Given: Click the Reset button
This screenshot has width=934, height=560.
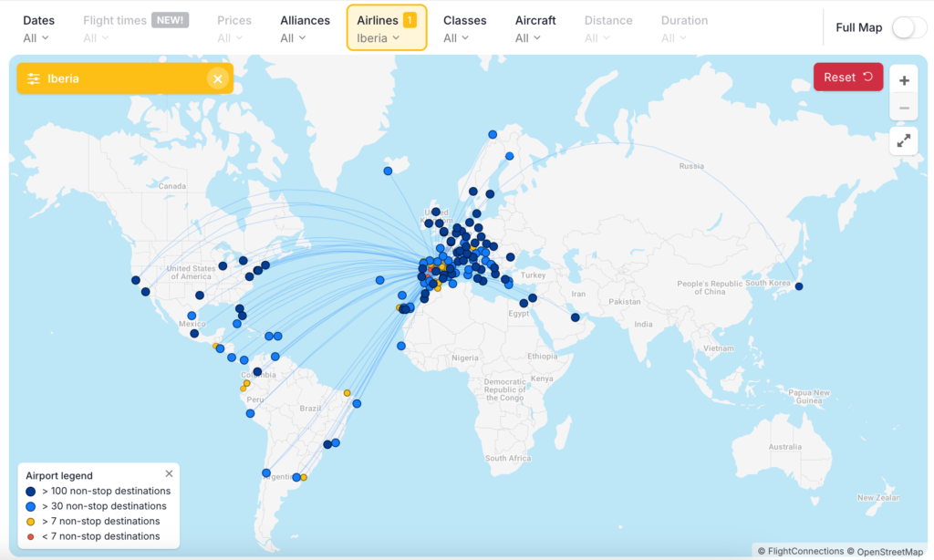Looking at the screenshot, I should (x=848, y=77).
